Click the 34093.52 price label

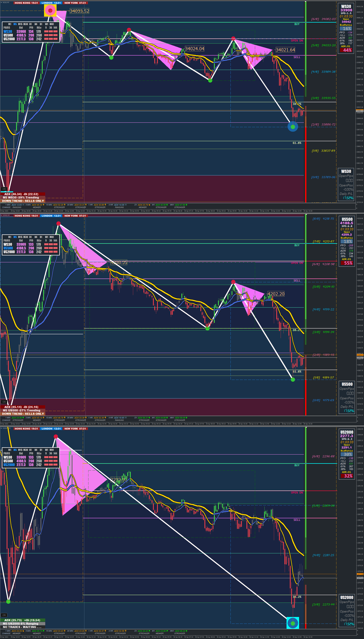pyautogui.click(x=79, y=11)
